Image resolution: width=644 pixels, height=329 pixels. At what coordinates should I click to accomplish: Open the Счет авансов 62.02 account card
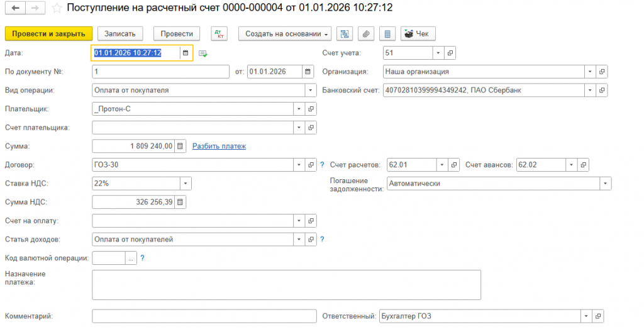click(583, 165)
